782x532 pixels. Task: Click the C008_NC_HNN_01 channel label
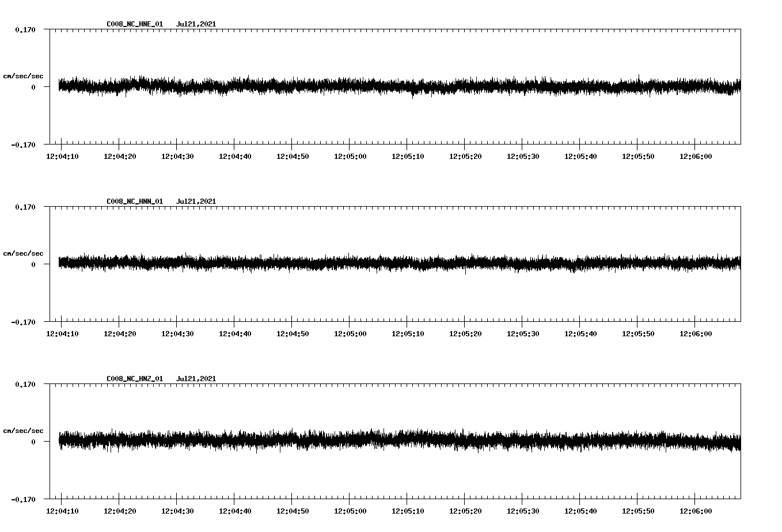tap(134, 200)
